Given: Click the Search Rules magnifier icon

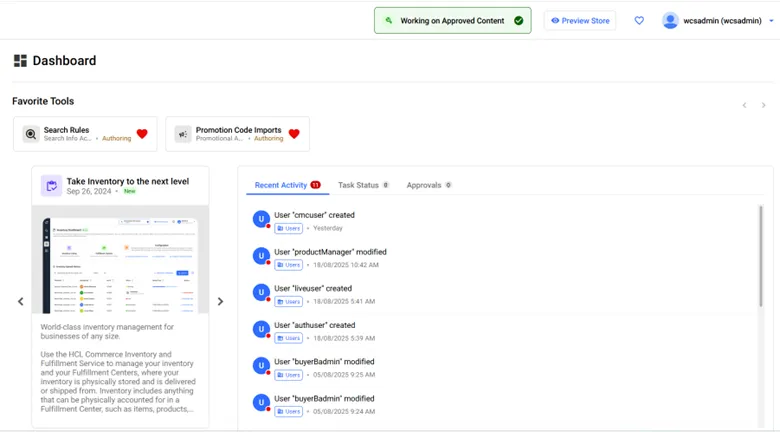Looking at the screenshot, I should [x=31, y=134].
